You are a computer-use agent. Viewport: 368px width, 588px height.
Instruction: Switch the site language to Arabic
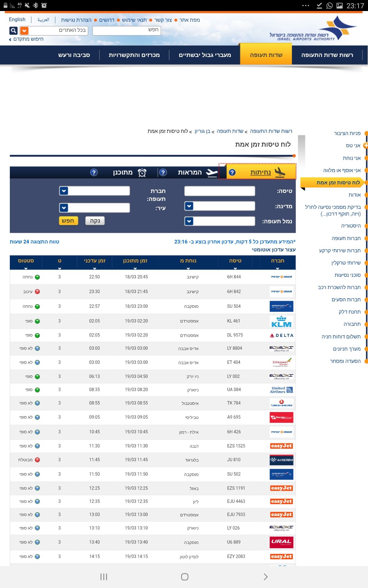click(43, 20)
